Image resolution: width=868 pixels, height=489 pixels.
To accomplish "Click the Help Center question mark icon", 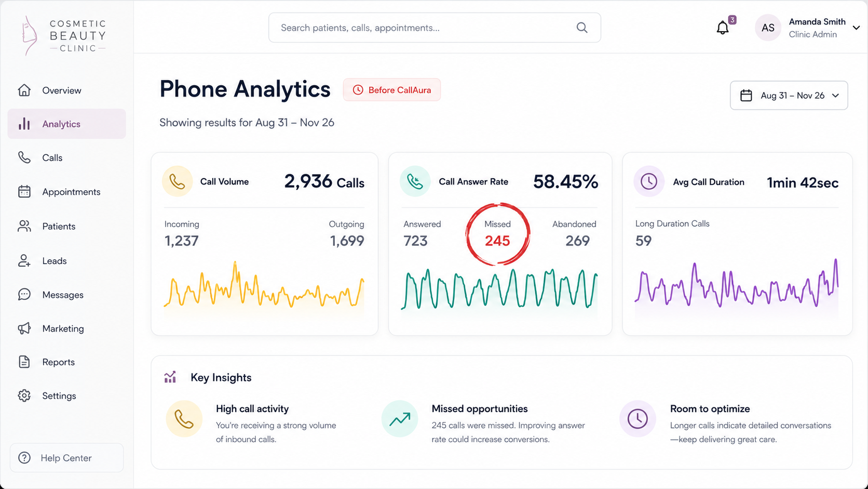I will 24,458.
